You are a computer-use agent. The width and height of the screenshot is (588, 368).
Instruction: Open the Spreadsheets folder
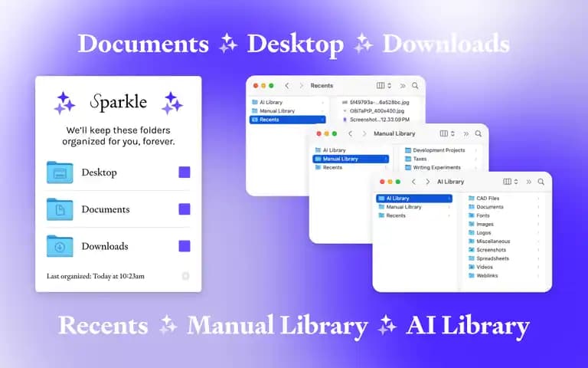pyautogui.click(x=488, y=258)
